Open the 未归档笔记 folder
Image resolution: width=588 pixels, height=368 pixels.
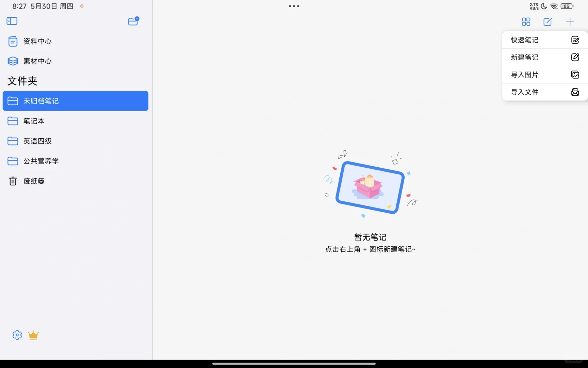click(x=40, y=101)
